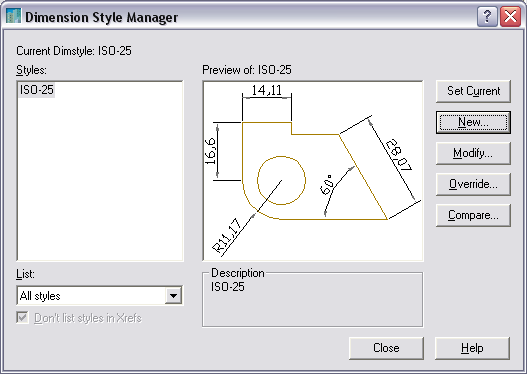Click the All styles list combo box
The image size is (527, 374).
point(100,296)
